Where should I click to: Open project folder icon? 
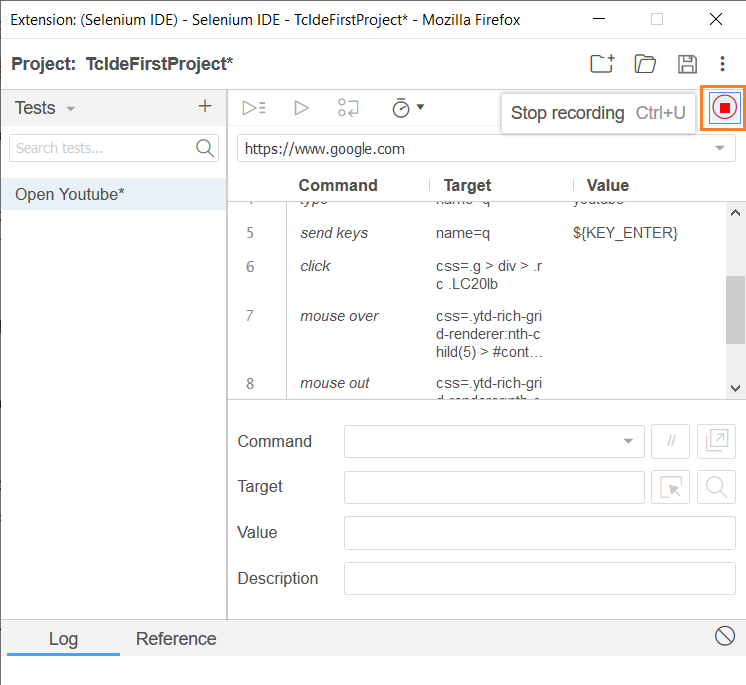(x=645, y=64)
